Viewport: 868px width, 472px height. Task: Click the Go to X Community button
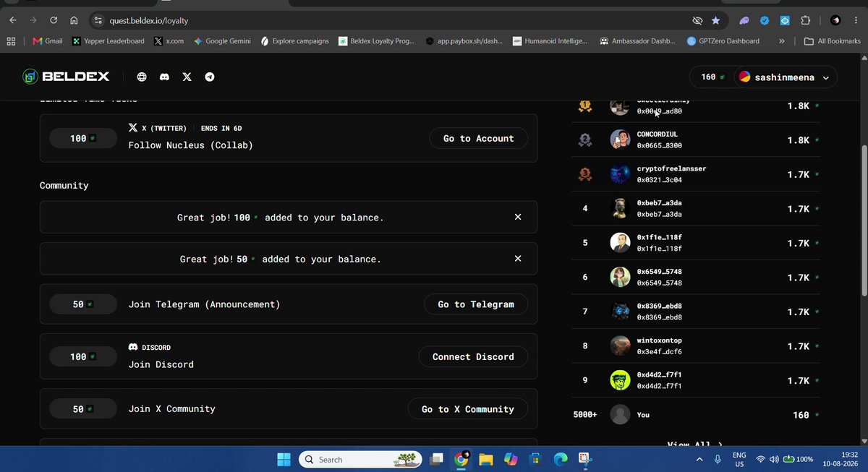pyautogui.click(x=468, y=409)
